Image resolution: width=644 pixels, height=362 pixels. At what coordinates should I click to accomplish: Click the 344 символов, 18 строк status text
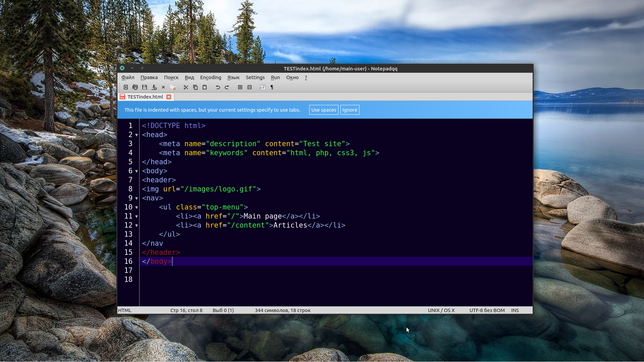[x=282, y=310]
